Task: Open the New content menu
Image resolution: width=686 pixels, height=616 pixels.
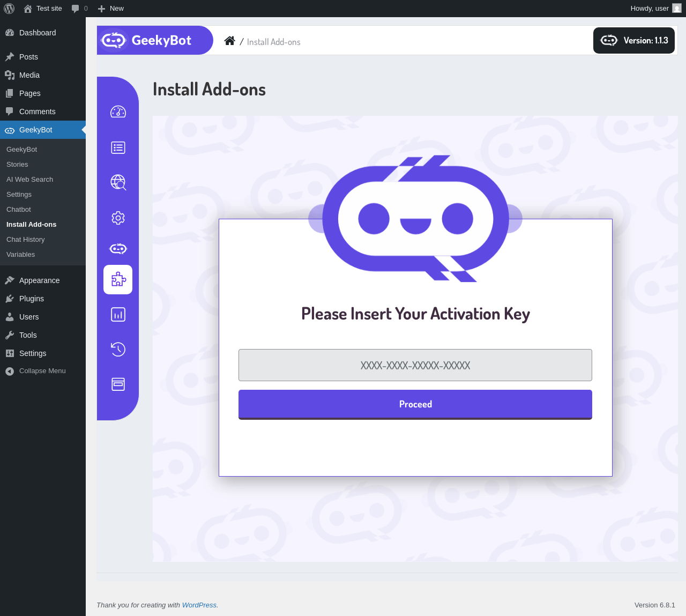Action: click(111, 9)
